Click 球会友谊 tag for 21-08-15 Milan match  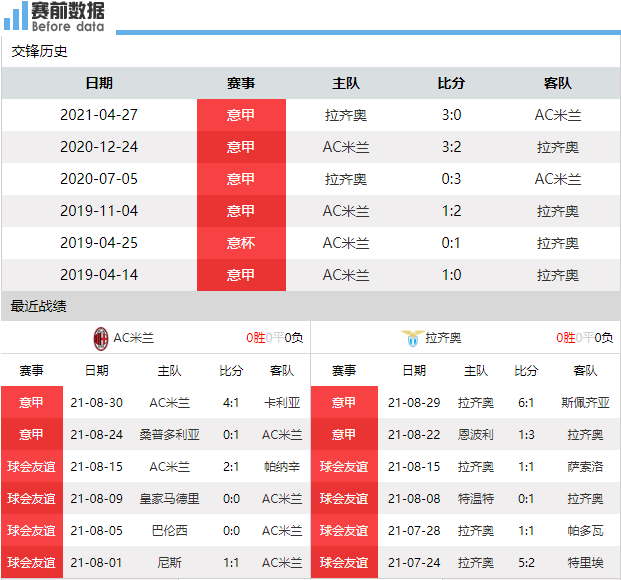tap(32, 467)
